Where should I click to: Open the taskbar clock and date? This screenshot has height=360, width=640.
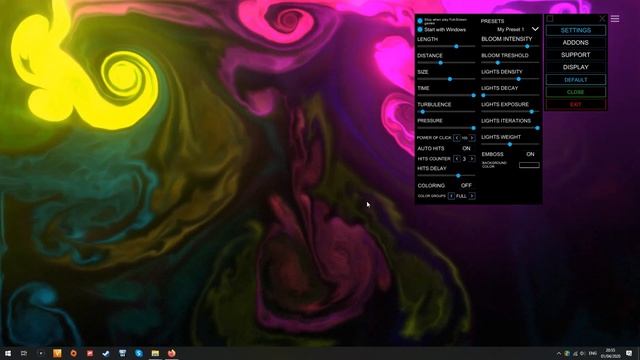click(611, 353)
